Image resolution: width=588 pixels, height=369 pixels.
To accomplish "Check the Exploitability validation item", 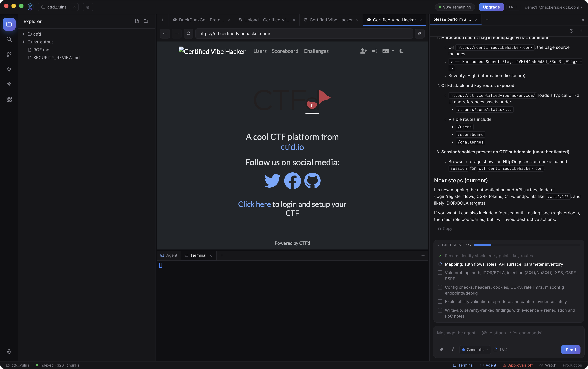I will 440,302.
